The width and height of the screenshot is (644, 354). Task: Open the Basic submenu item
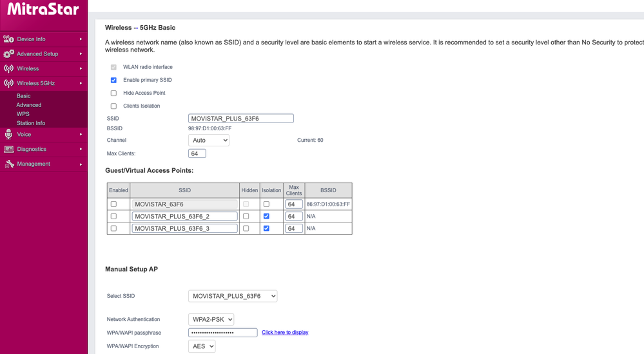coord(23,95)
